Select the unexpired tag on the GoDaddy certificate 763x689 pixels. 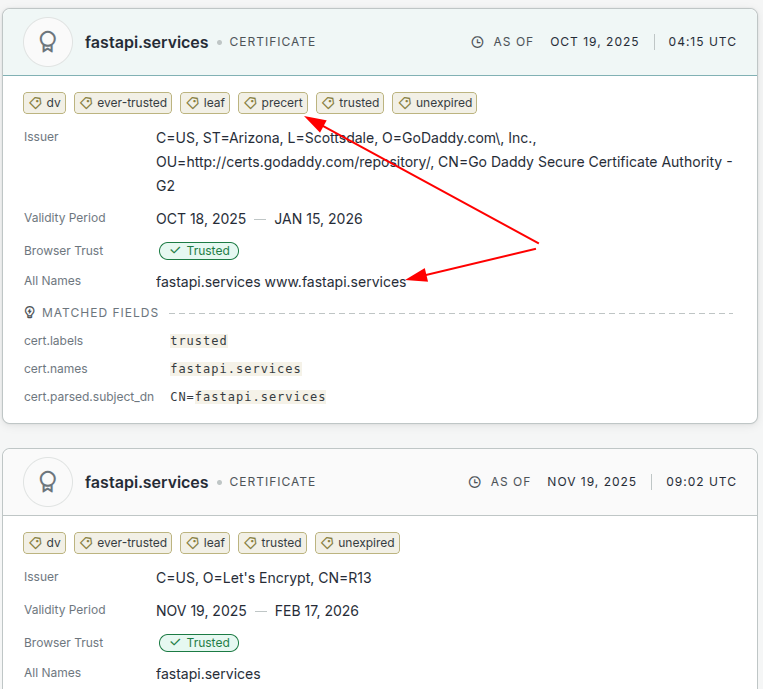[x=434, y=103]
